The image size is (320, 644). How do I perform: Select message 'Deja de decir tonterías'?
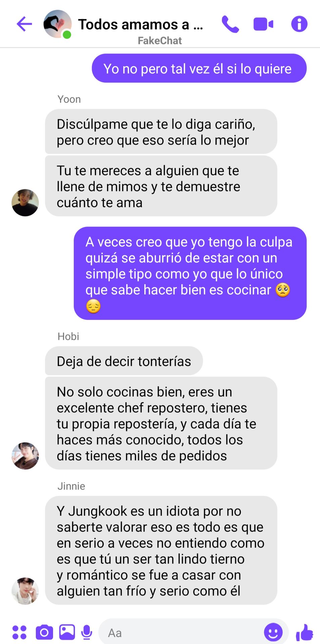click(x=124, y=361)
